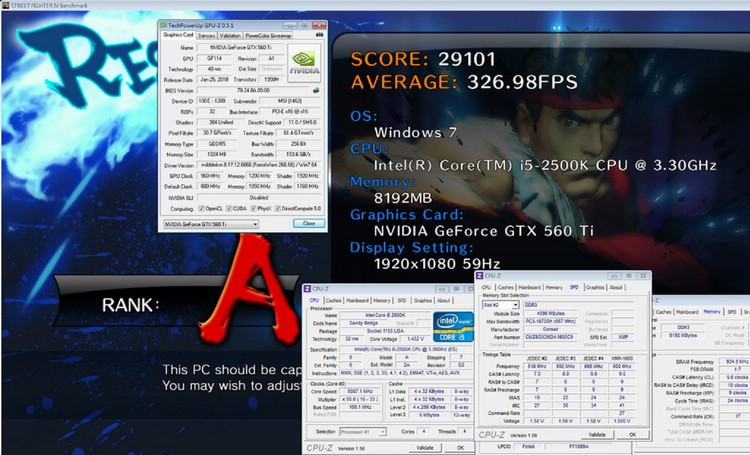Viewport: 750px width, 455px height.
Task: Click OK in the CPU-Z window showing the CPU tab
Action: [x=460, y=448]
